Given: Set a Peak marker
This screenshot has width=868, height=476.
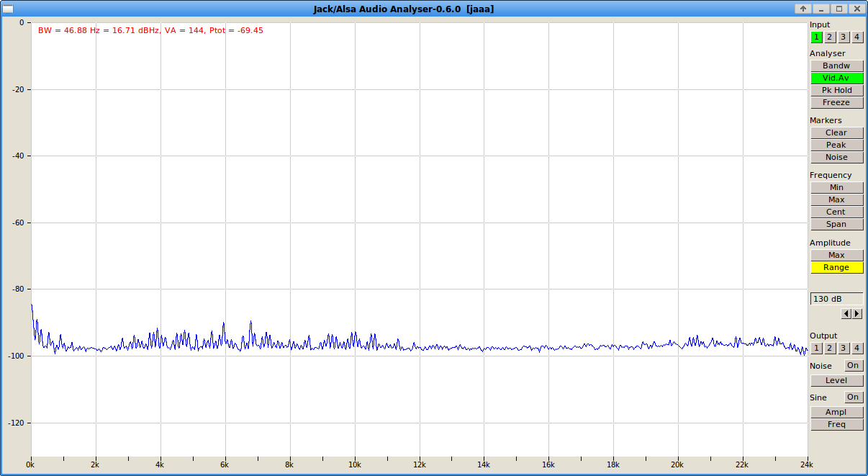Looking at the screenshot, I should 836,145.
